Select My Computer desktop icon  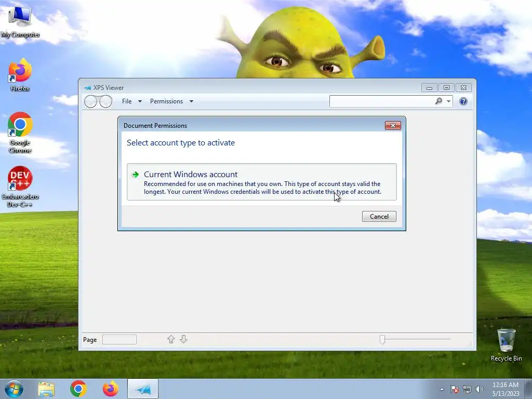coord(20,22)
